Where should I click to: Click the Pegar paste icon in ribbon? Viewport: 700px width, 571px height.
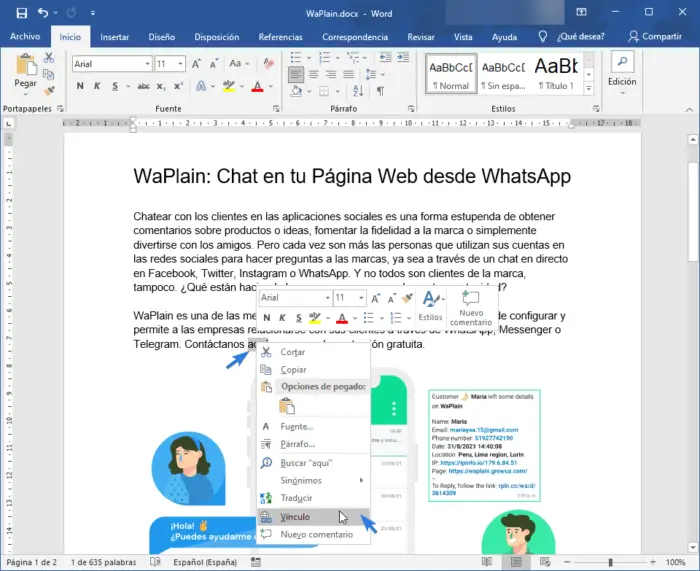click(25, 66)
